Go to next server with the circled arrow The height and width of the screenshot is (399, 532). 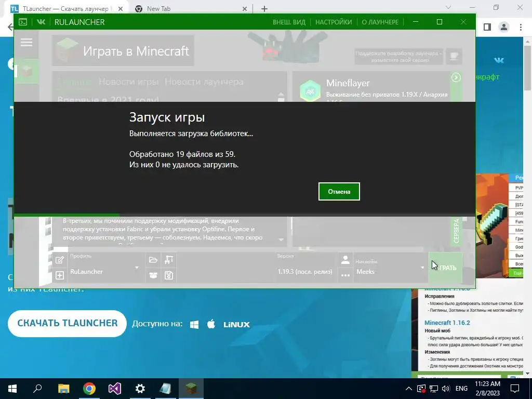pyautogui.click(x=456, y=78)
